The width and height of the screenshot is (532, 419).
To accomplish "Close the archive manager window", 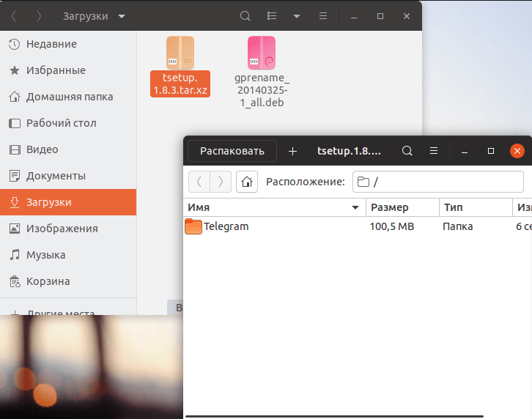I will click(x=517, y=151).
